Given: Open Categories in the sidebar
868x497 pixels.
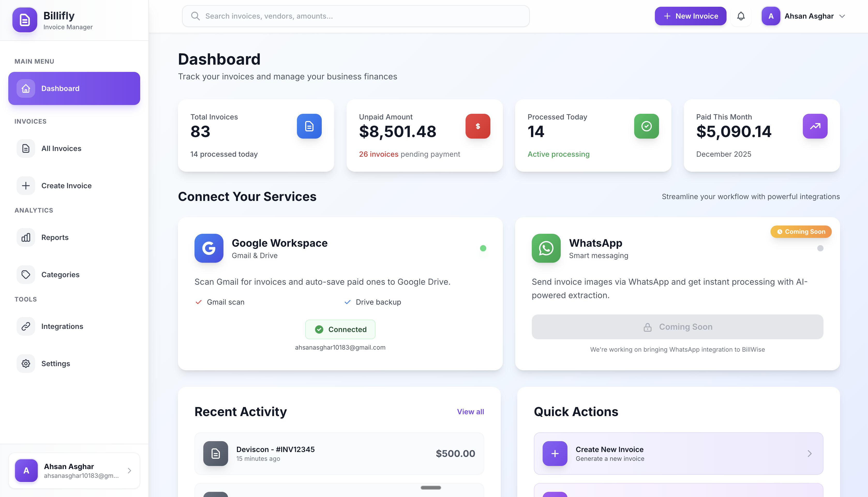Looking at the screenshot, I should click(74, 274).
